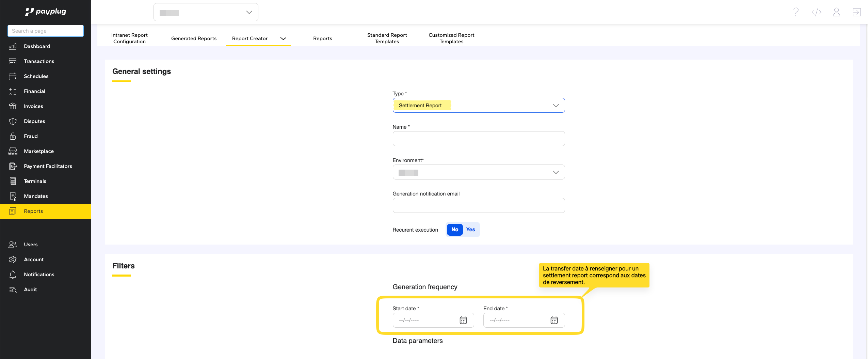This screenshot has height=359, width=868.
Task: Set Recurrent execution to No
Action: [454, 230]
